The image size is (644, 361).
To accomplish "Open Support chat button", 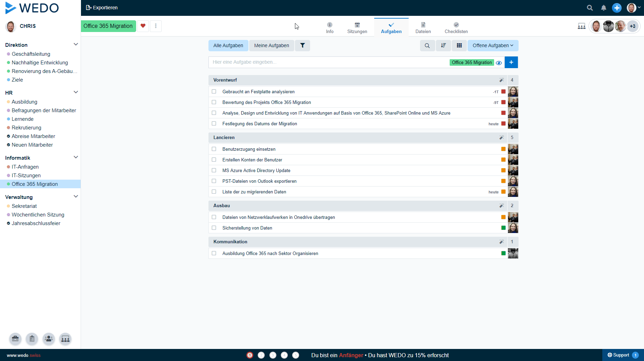I will pos(623,355).
